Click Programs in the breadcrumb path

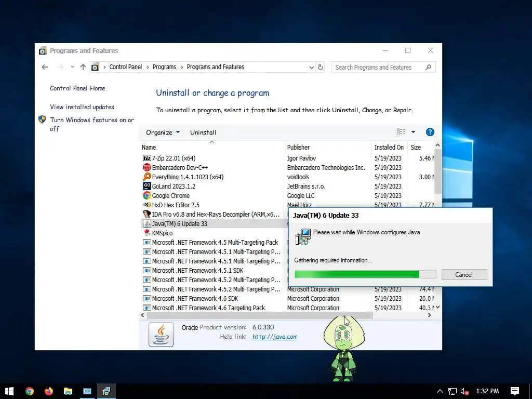tap(164, 67)
